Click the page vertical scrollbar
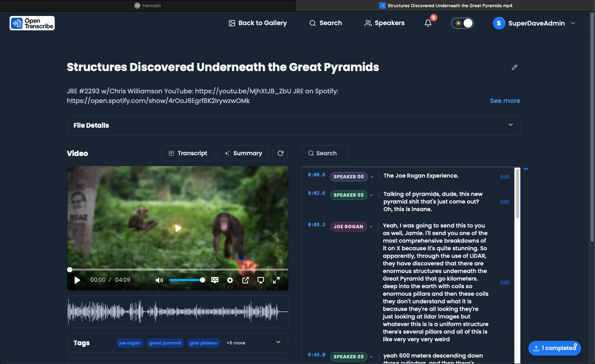The image size is (595, 364). [592, 128]
